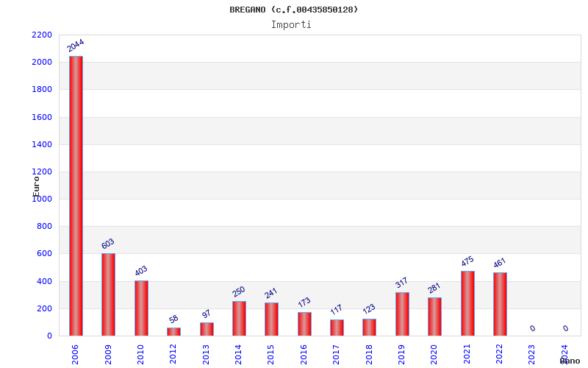Click the Importi subtitle
Image resolution: width=588 pixels, height=368 pixels.
click(291, 25)
